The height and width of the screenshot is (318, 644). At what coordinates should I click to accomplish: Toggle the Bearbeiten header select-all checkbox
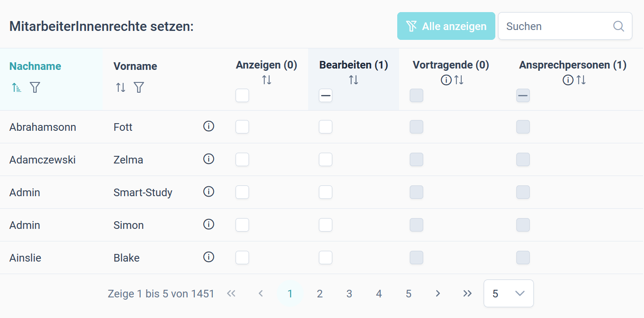pos(326,95)
